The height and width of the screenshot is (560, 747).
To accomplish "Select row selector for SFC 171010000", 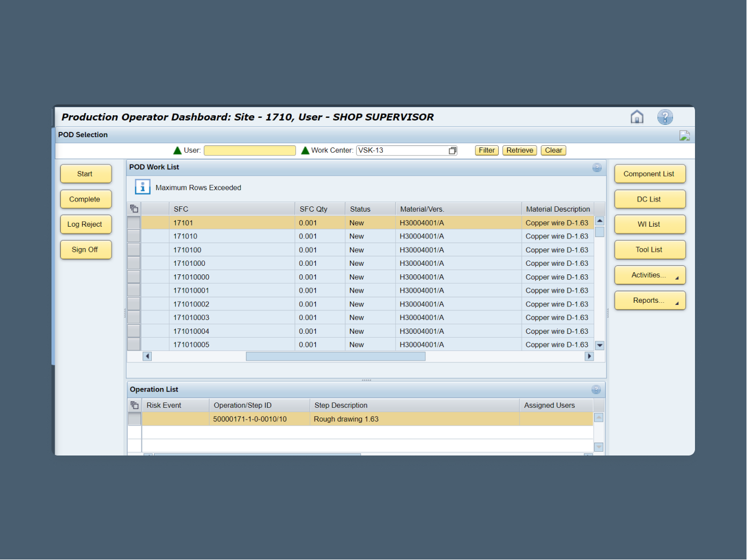I will (x=134, y=277).
